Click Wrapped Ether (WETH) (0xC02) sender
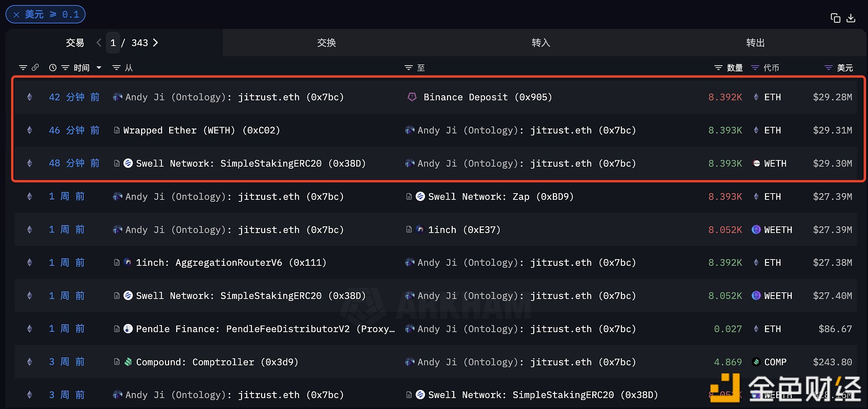868x409 pixels. (202, 130)
